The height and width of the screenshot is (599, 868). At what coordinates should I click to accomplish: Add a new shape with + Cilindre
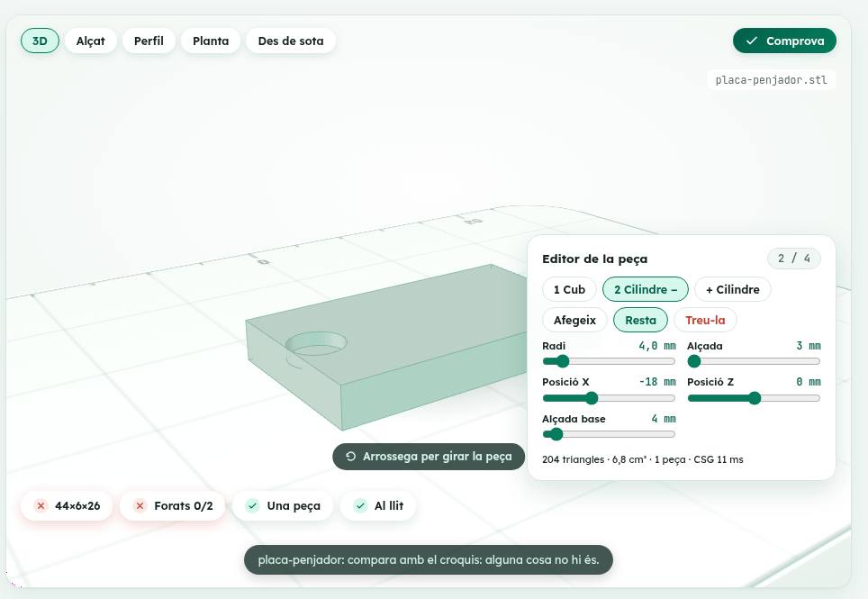tap(732, 289)
